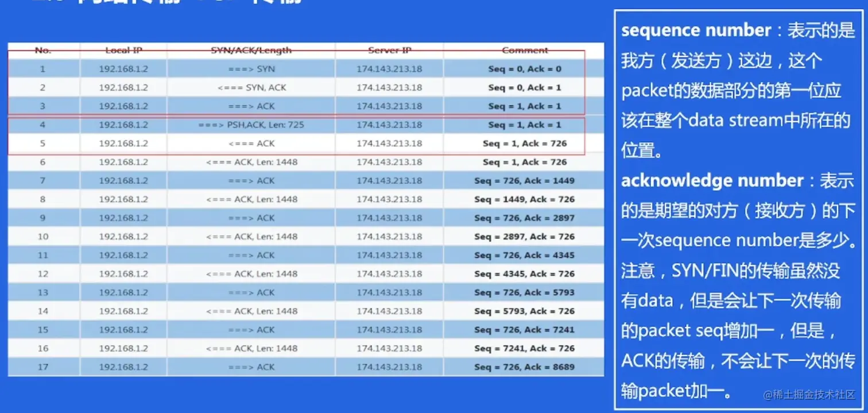The height and width of the screenshot is (413, 868).
Task: Click the "===> ACK" cell in row 17
Action: click(x=251, y=367)
